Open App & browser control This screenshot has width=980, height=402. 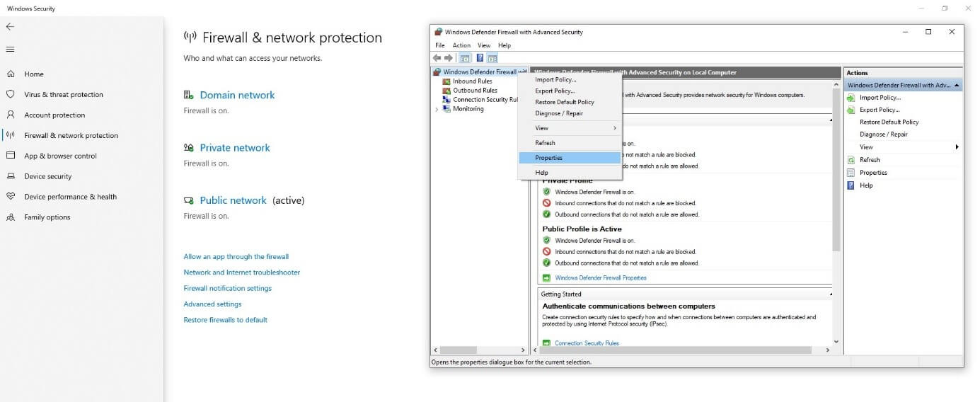pyautogui.click(x=60, y=156)
